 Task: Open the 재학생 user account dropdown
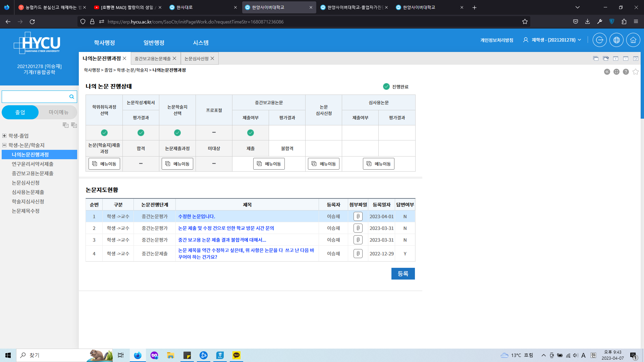coord(553,40)
